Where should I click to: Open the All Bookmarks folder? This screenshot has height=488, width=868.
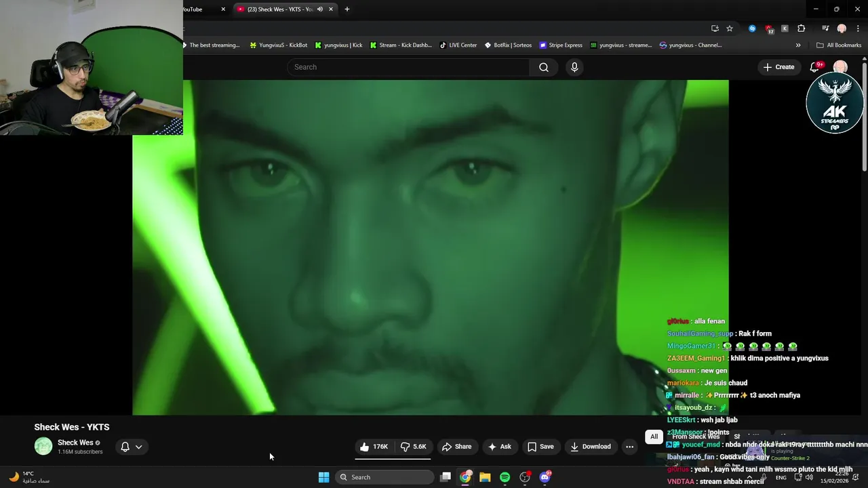click(839, 45)
